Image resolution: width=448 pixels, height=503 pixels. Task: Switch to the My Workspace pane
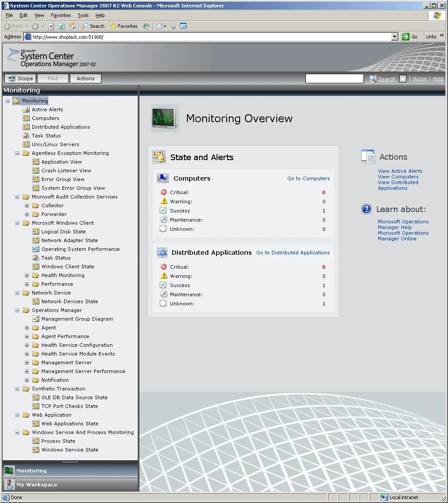(70, 485)
